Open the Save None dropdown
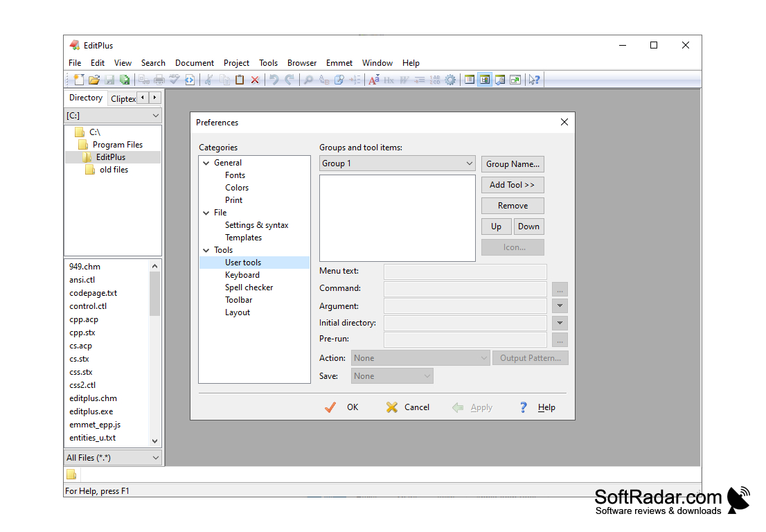The width and height of the screenshot is (766, 532). [392, 376]
